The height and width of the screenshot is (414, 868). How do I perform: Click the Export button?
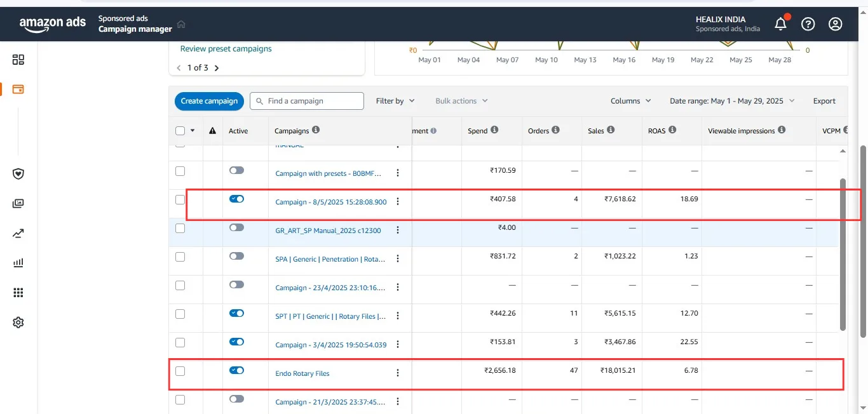[x=824, y=101]
